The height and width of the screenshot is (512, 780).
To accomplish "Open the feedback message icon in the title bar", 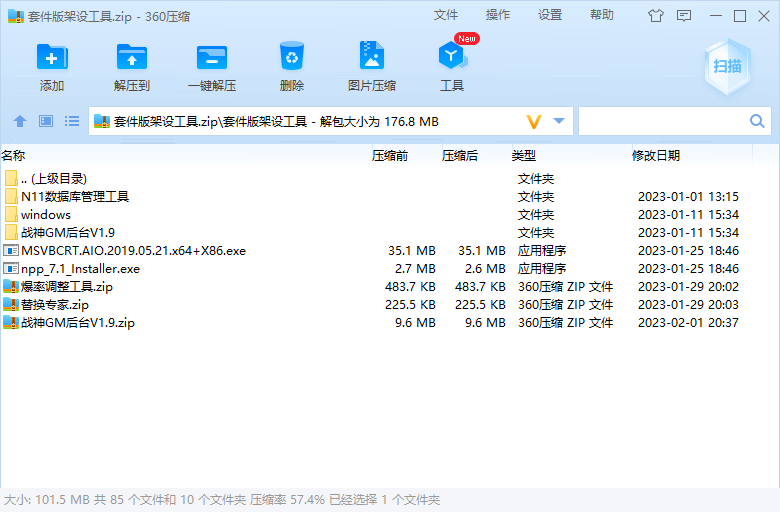I will [684, 16].
